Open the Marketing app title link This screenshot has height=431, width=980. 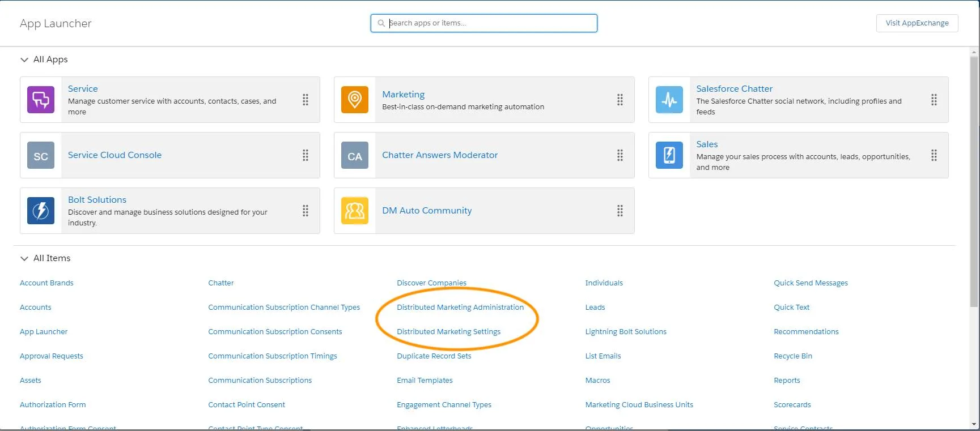click(x=403, y=94)
